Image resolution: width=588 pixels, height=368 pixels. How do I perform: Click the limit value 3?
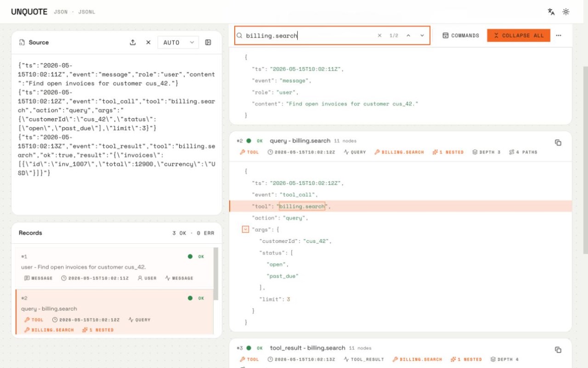(x=288, y=299)
